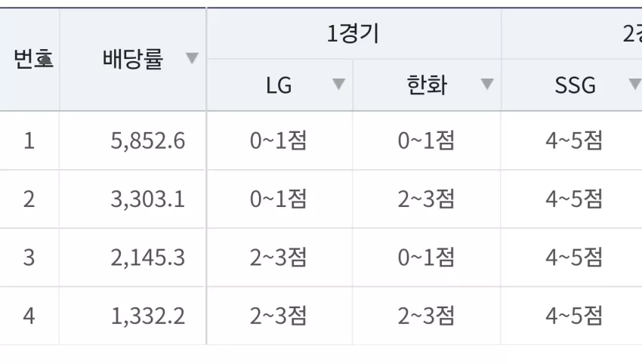Select row 2 한화 2~3점 cell
Screen dimensions: 642x364
(426, 199)
